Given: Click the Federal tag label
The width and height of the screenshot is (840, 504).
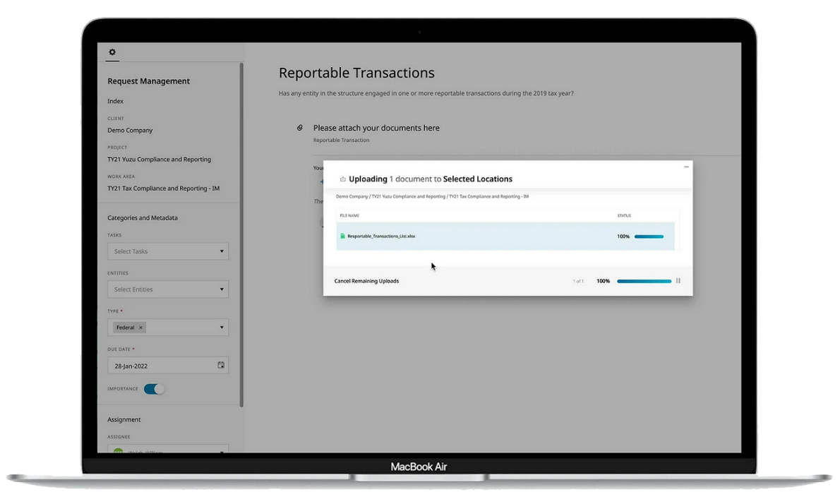Looking at the screenshot, I should point(126,328).
